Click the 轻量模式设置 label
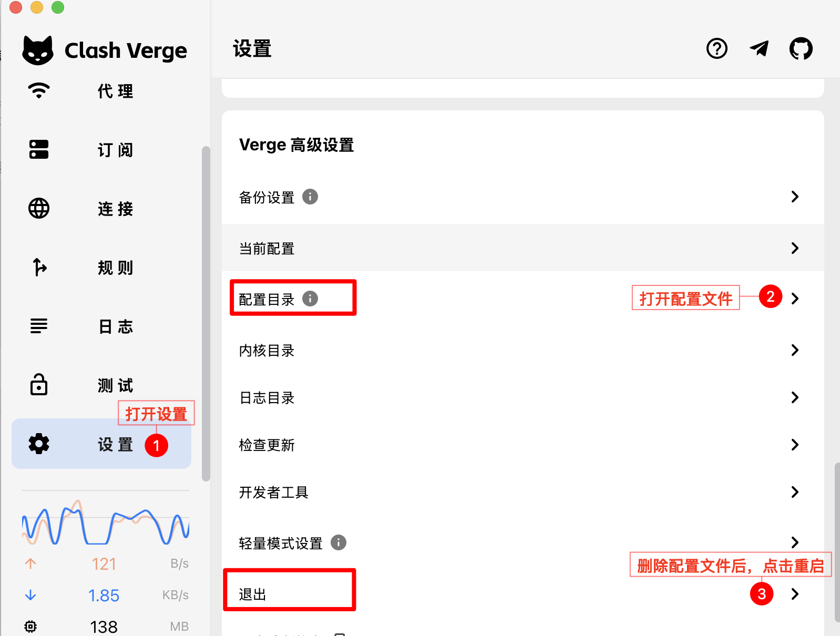 281,543
